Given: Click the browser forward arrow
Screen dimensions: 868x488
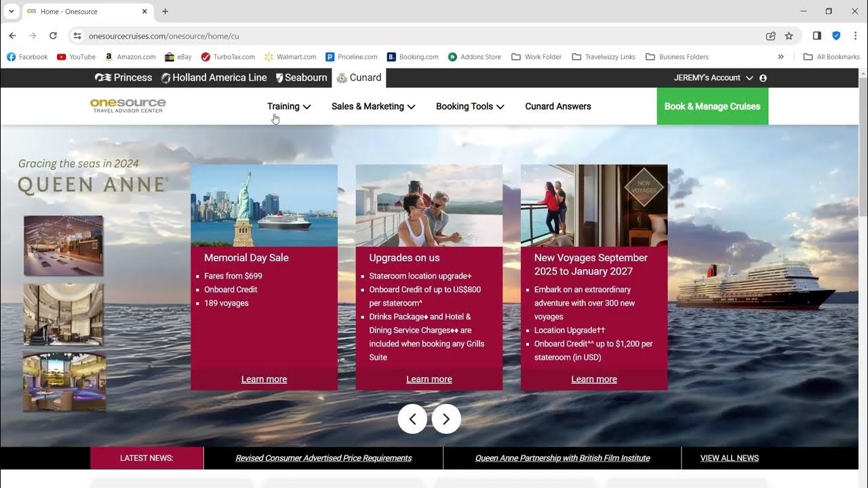Looking at the screenshot, I should tap(33, 36).
